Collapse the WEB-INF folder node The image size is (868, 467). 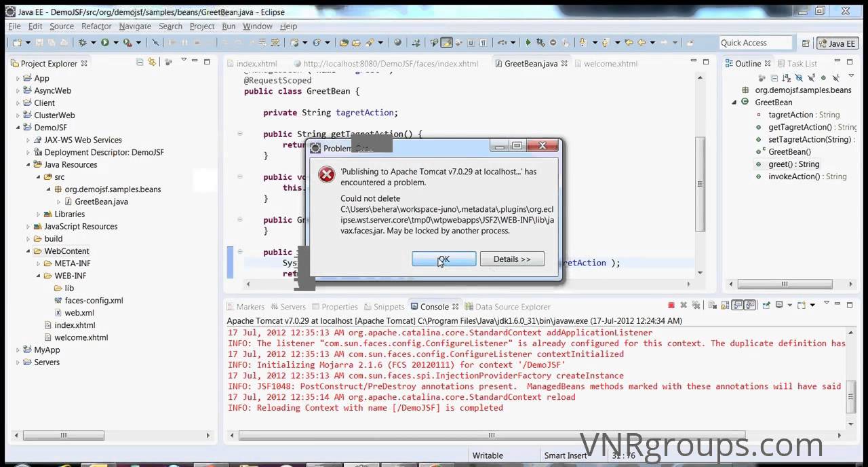click(39, 276)
